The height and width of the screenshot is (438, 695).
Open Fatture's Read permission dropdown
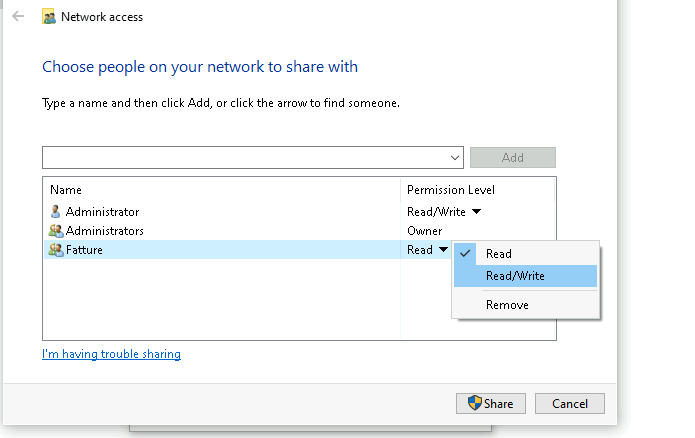pyautogui.click(x=443, y=250)
